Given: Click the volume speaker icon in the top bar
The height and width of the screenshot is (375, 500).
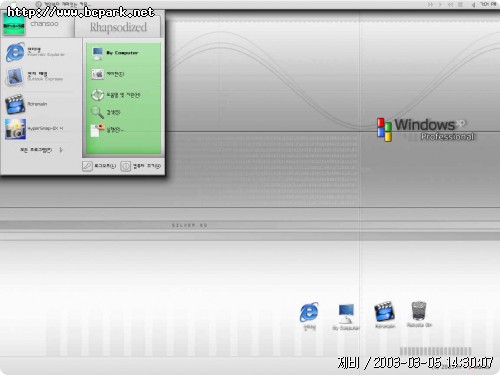Looking at the screenshot, I should click(x=473, y=5).
